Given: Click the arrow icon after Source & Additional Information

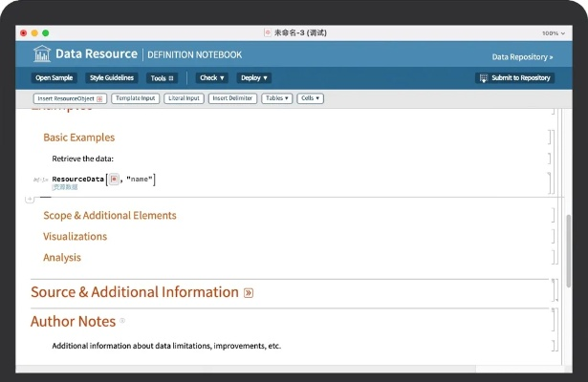Looking at the screenshot, I should [249, 293].
